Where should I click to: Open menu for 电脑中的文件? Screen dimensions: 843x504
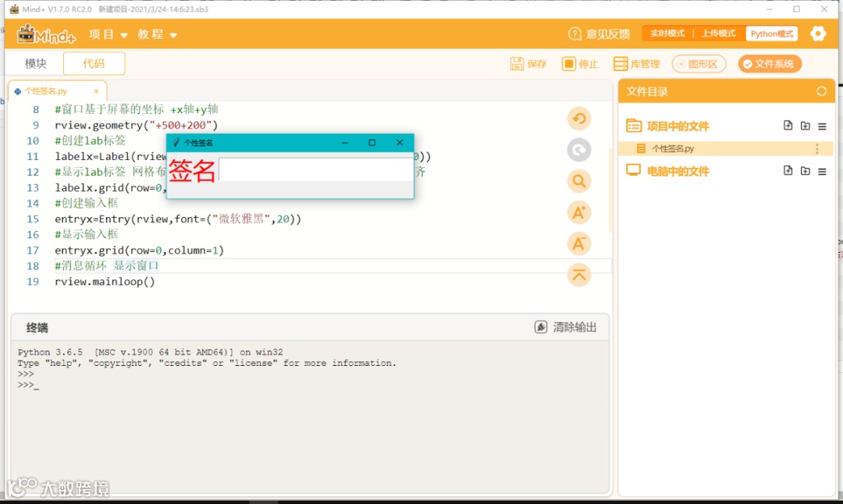click(x=822, y=172)
